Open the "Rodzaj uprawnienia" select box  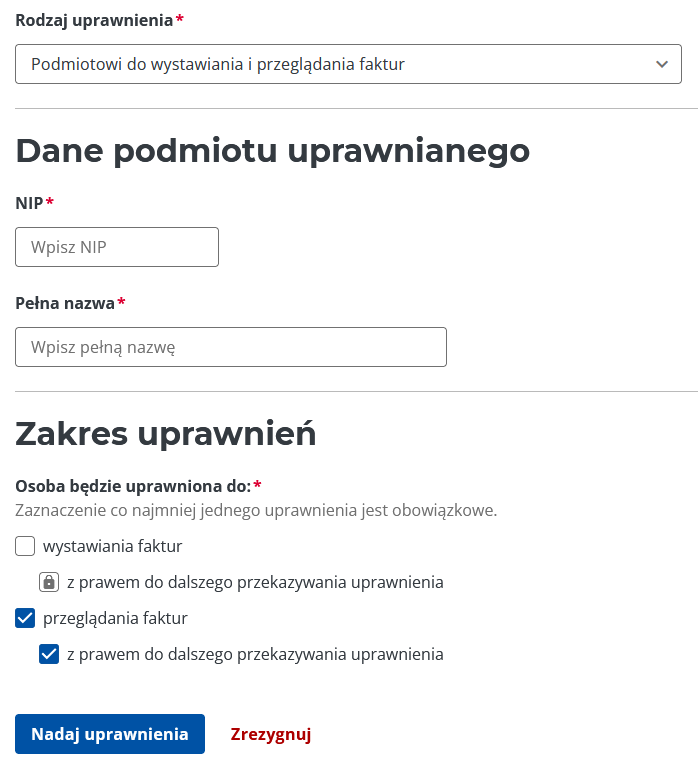tap(340, 64)
